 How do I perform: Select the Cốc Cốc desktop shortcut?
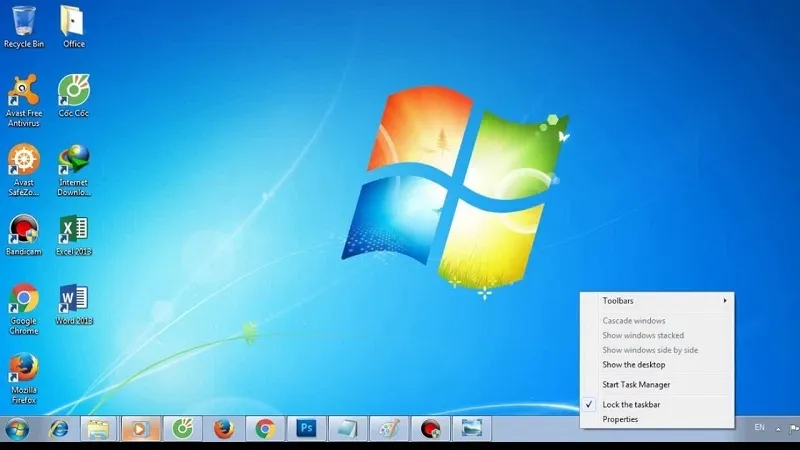pos(73,96)
